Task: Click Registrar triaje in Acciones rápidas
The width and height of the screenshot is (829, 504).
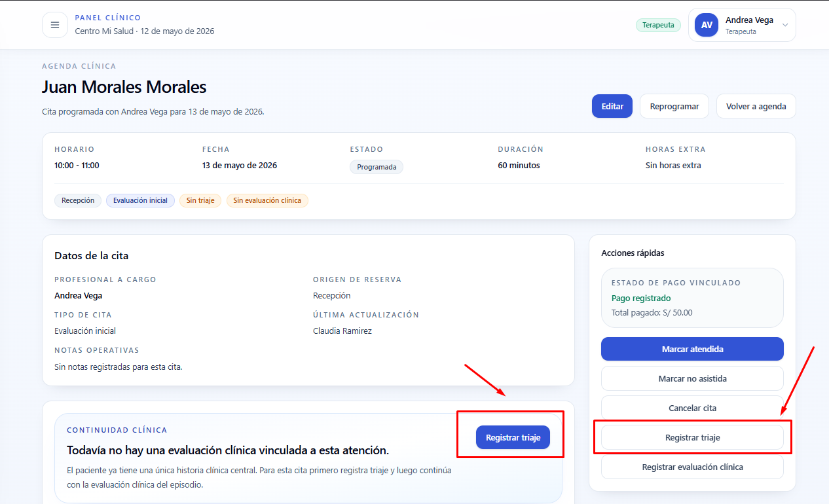Action: tap(692, 437)
